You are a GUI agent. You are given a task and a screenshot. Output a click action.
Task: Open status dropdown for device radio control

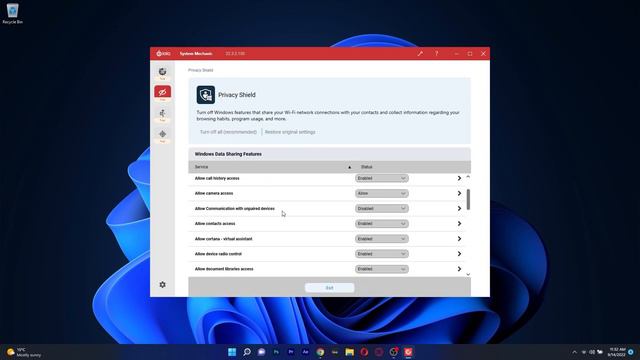[x=382, y=254]
